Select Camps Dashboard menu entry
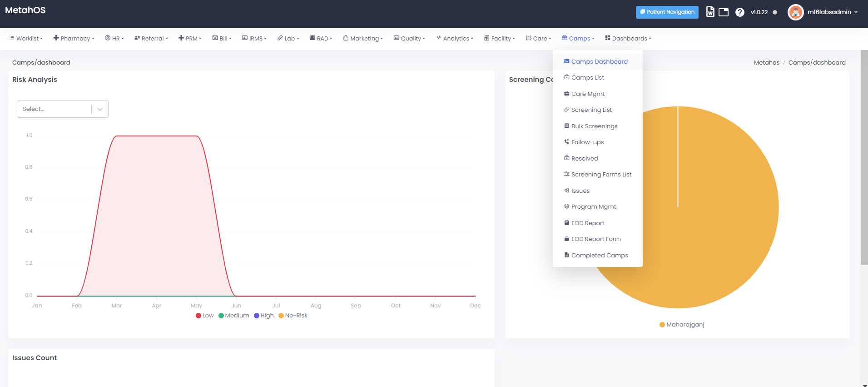This screenshot has width=868, height=387. (x=598, y=61)
